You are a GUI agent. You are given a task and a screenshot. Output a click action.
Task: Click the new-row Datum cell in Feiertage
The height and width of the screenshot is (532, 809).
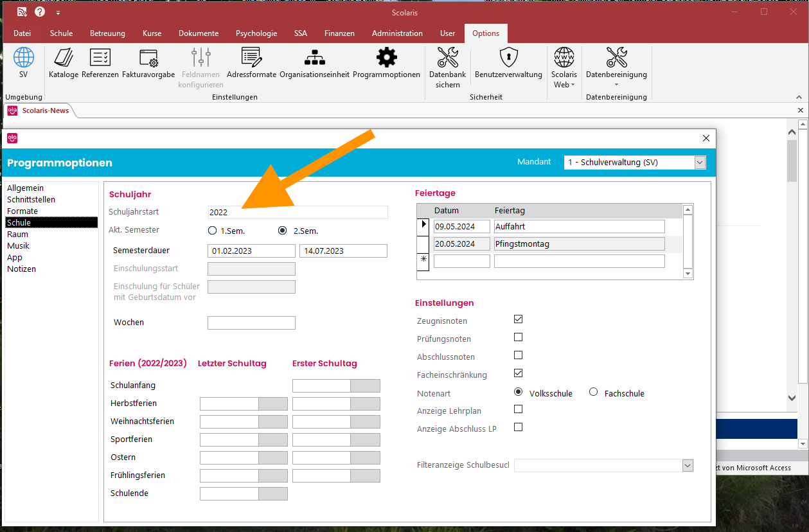point(462,262)
